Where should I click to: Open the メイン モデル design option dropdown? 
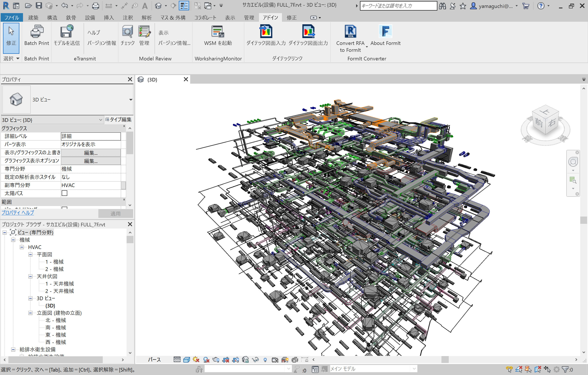[414, 369]
